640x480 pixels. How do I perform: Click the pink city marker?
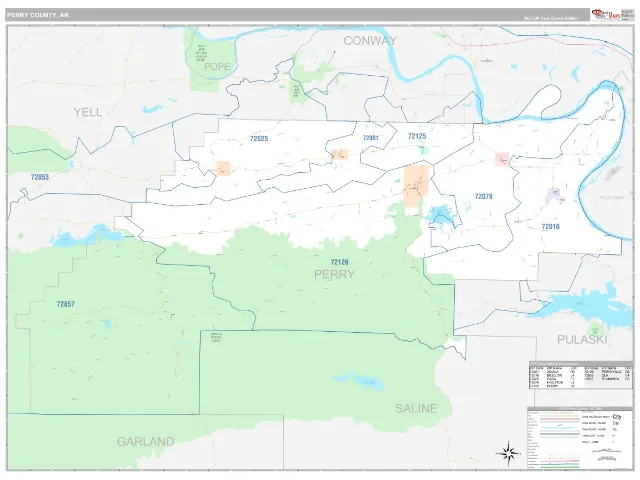pos(502,159)
